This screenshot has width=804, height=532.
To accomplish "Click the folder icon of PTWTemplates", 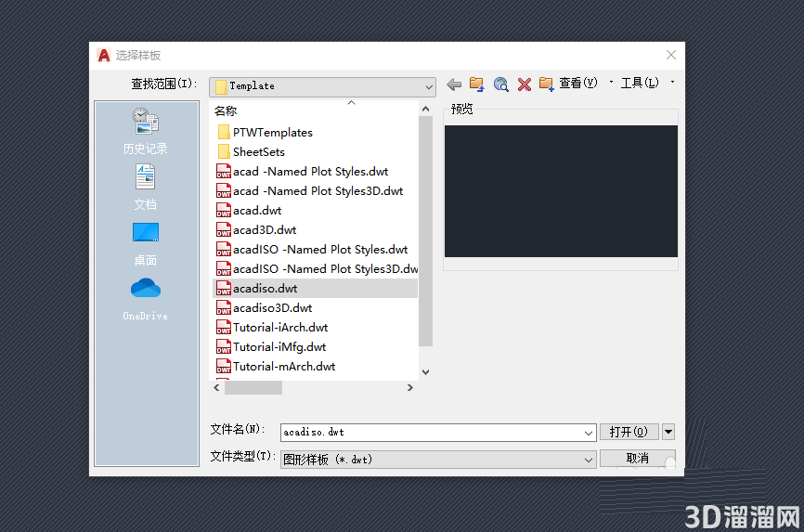I will point(224,133).
